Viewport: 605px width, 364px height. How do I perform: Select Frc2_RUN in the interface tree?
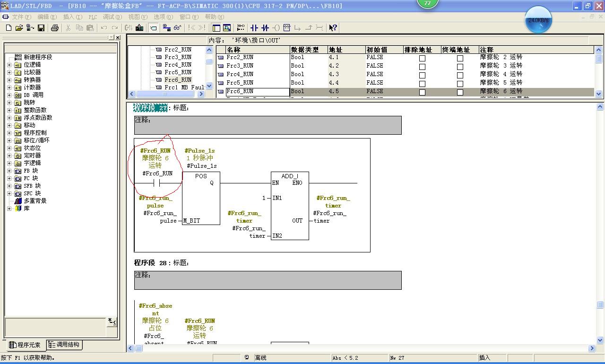[178, 50]
